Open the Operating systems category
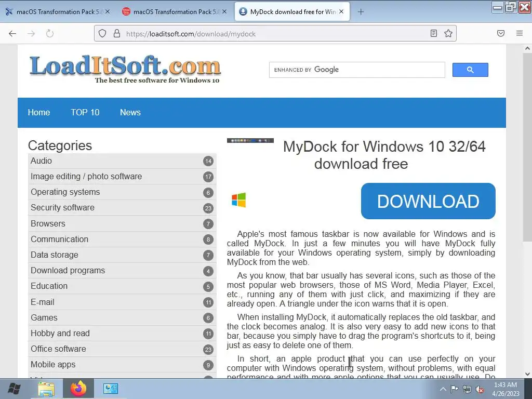This screenshot has height=399, width=532. tap(122, 192)
